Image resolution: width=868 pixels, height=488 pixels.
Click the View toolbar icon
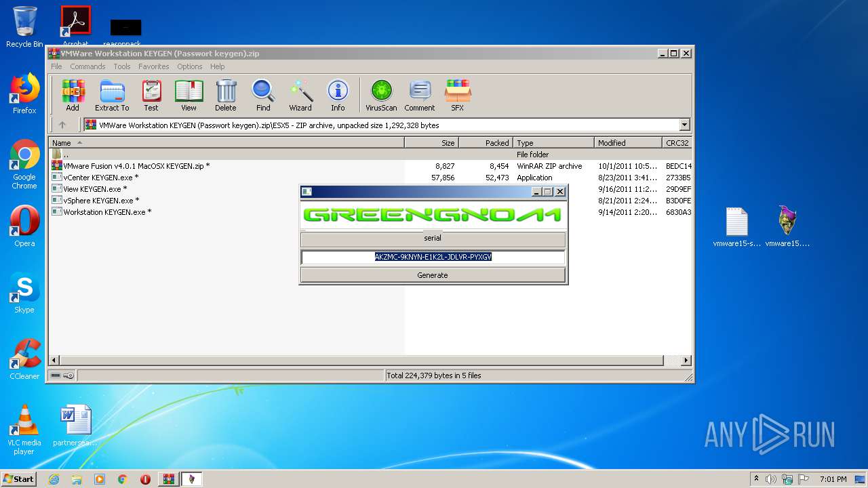[x=189, y=96]
